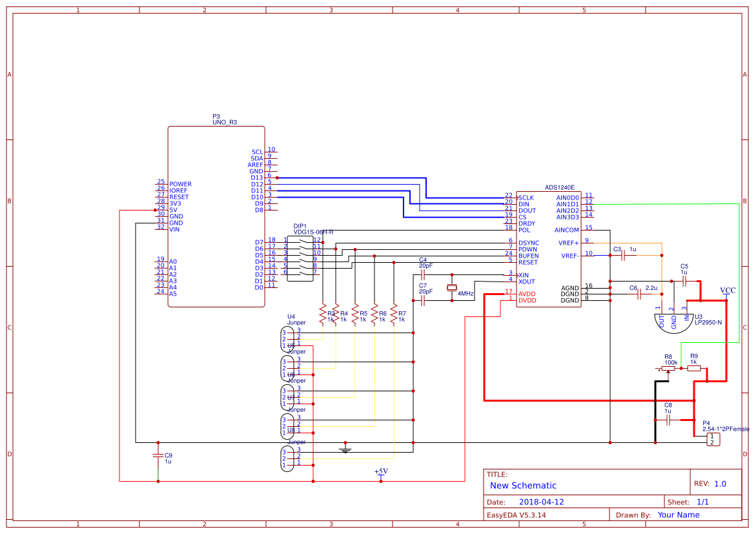The width and height of the screenshot is (756, 534).
Task: Select the Sheet 1/1 label
Action: click(x=702, y=501)
